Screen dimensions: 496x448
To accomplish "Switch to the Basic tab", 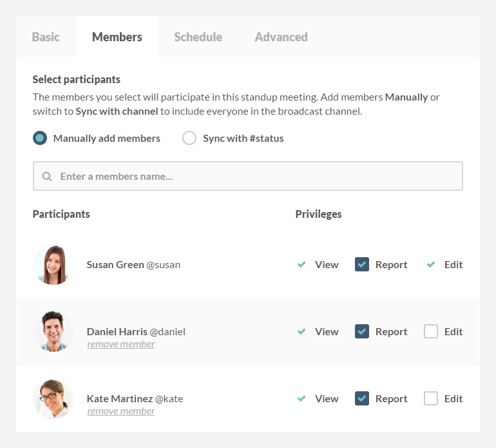I will coord(46,37).
